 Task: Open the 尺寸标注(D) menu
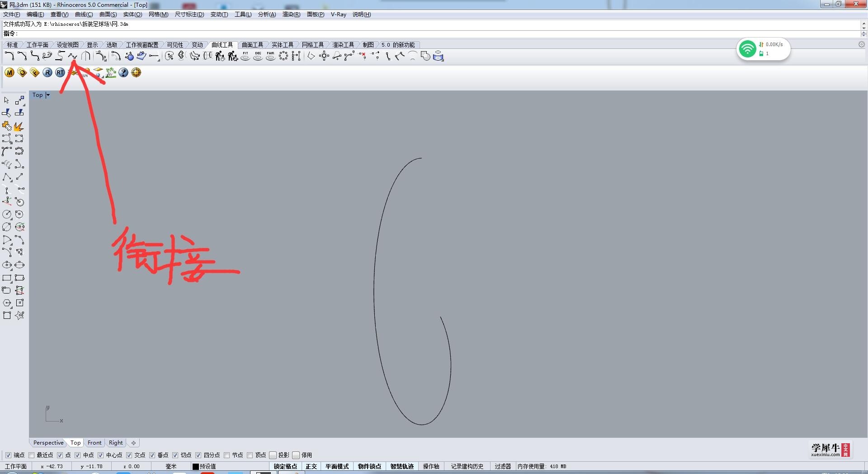tap(189, 14)
